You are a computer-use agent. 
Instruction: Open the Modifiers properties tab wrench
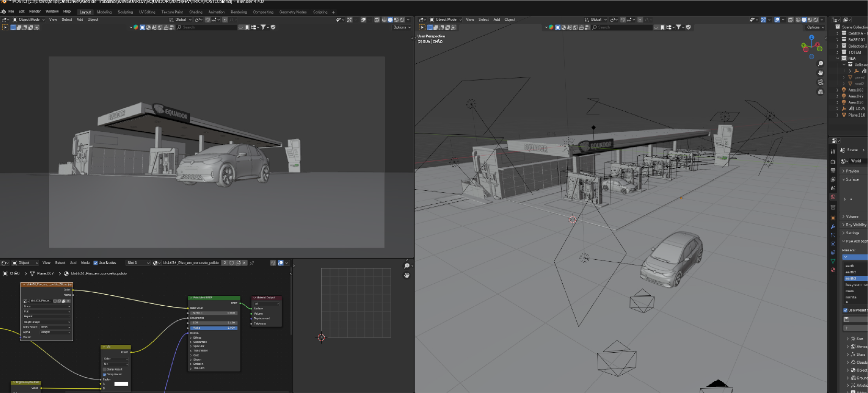point(833,226)
